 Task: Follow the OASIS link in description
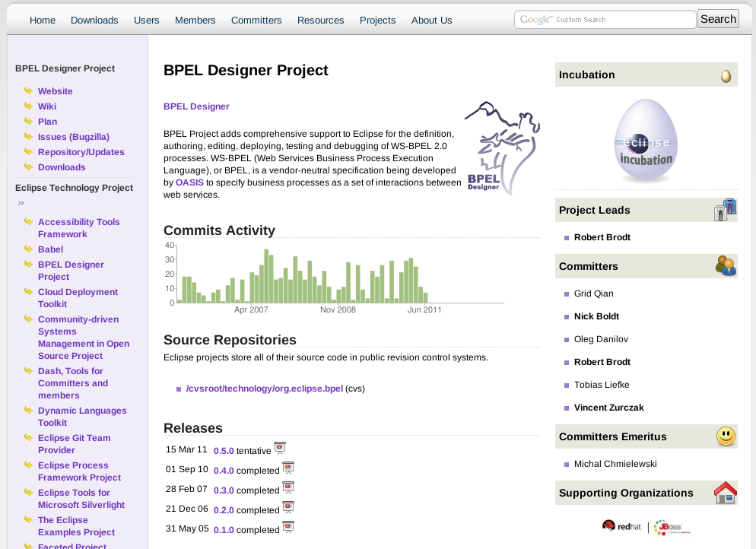(x=189, y=182)
